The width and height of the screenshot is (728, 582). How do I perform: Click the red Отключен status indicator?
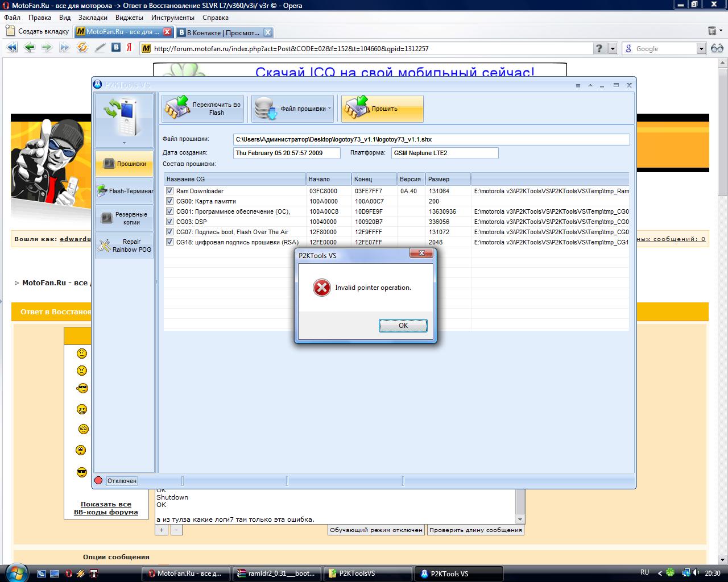tap(98, 481)
